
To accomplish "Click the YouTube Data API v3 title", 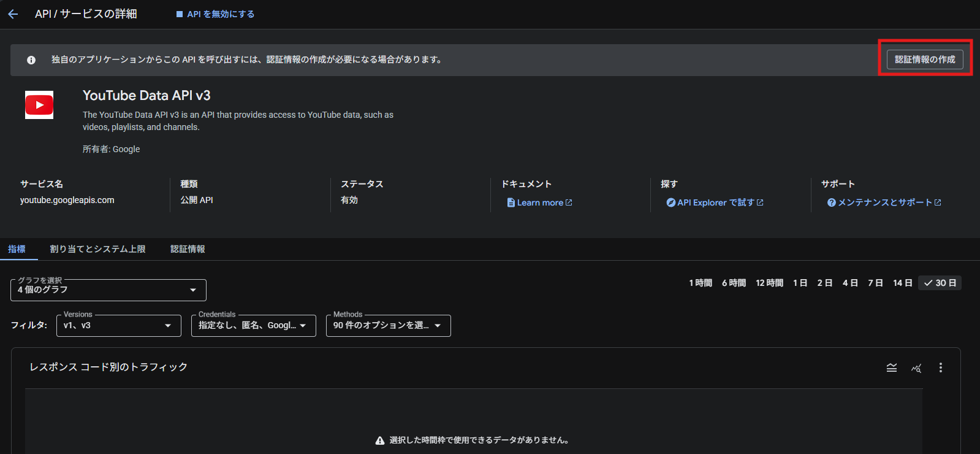I will pos(146,96).
